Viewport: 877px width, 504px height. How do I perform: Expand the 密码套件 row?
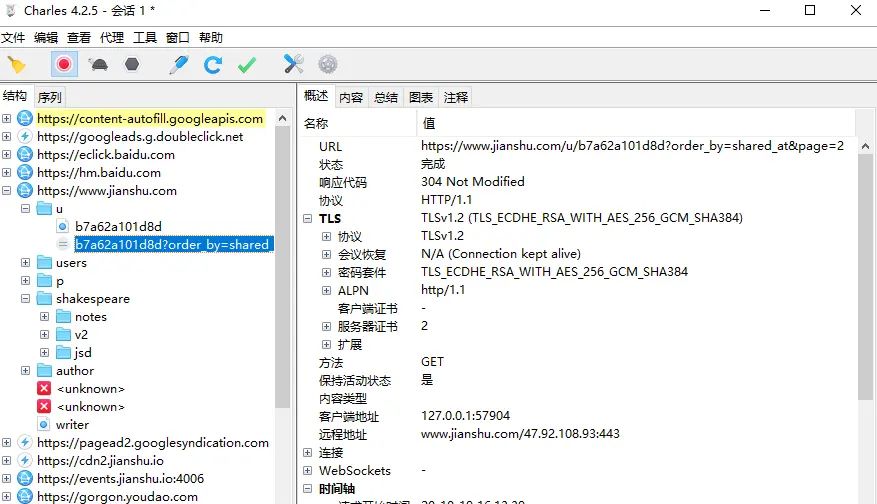[x=327, y=272]
